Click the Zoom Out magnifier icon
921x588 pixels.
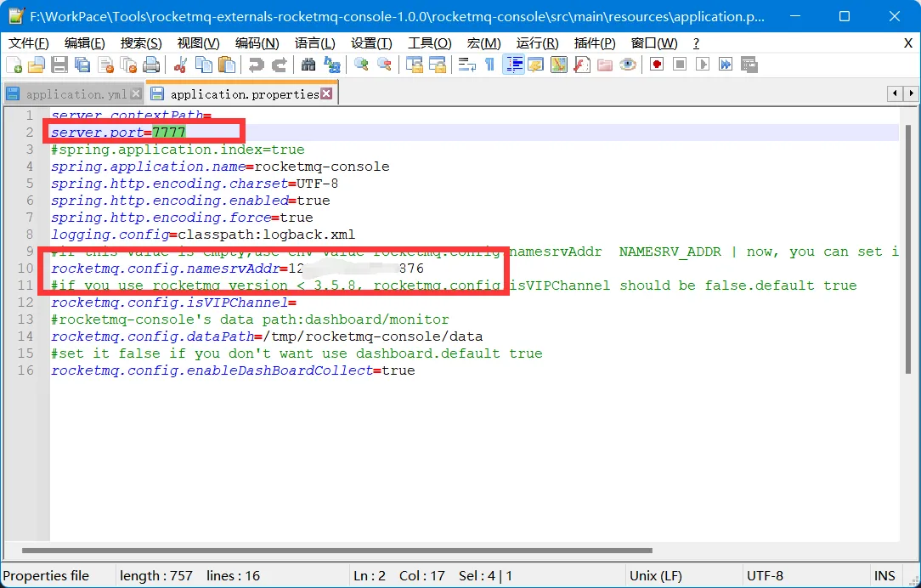point(384,65)
